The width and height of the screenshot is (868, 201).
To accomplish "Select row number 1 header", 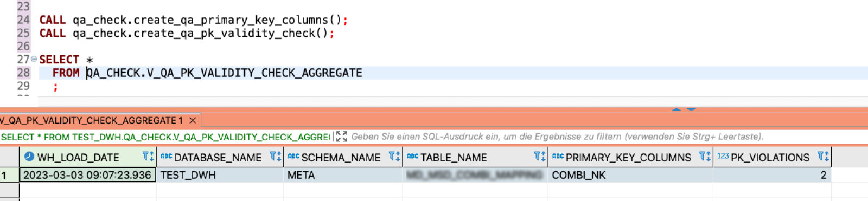I will (9, 175).
